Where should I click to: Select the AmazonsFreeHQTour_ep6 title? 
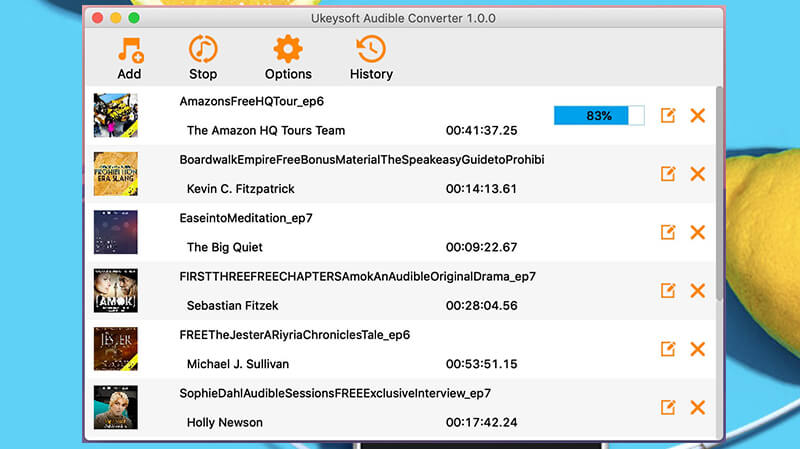coord(252,102)
